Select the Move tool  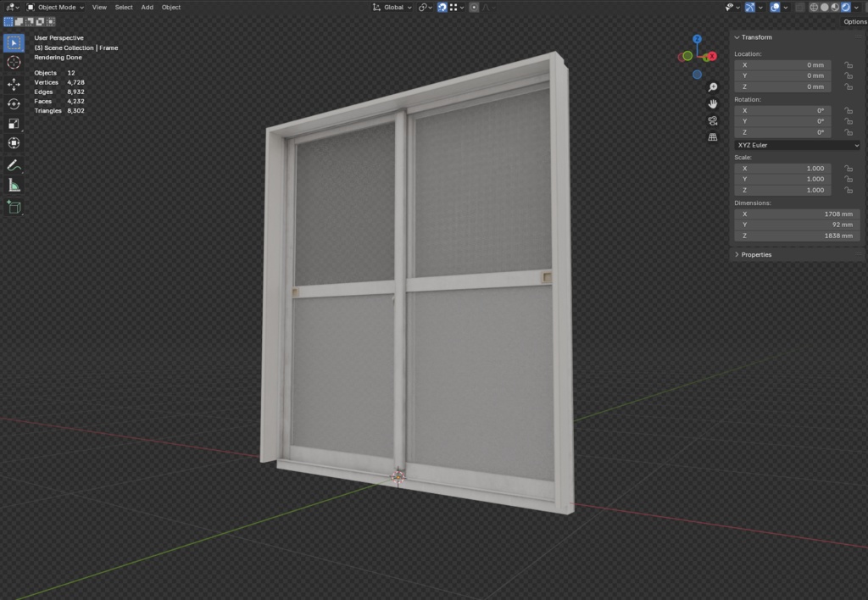14,84
